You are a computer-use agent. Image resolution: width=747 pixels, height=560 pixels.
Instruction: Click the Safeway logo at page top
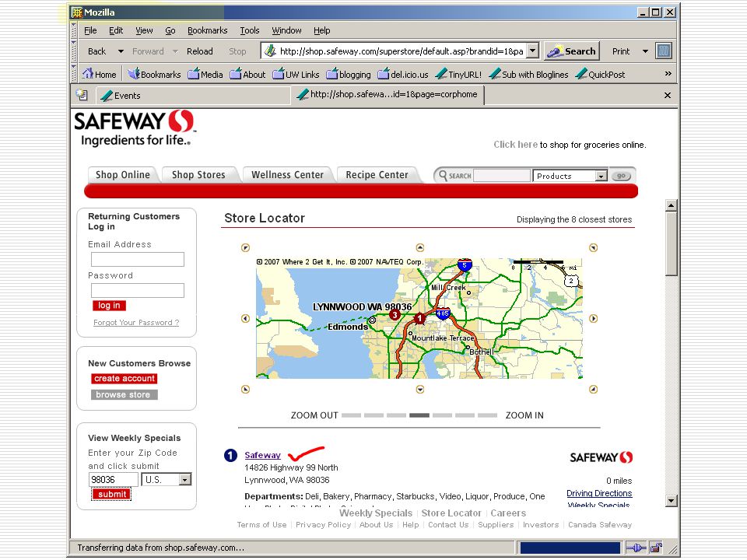click(135, 128)
